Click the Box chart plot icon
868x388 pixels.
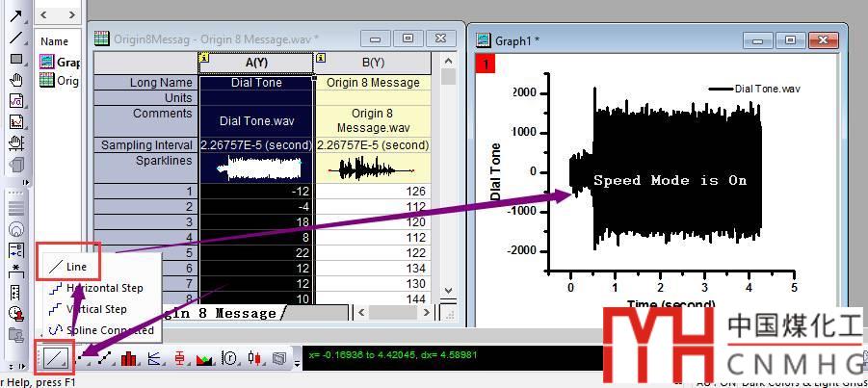pos(180,358)
